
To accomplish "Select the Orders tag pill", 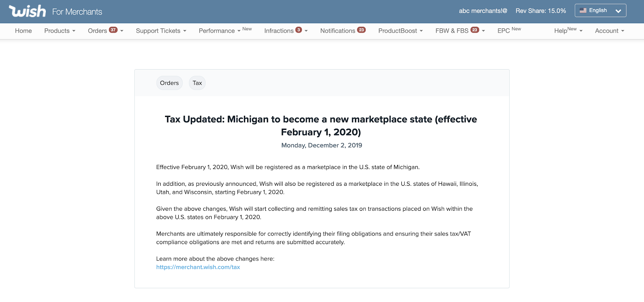I will (x=169, y=83).
